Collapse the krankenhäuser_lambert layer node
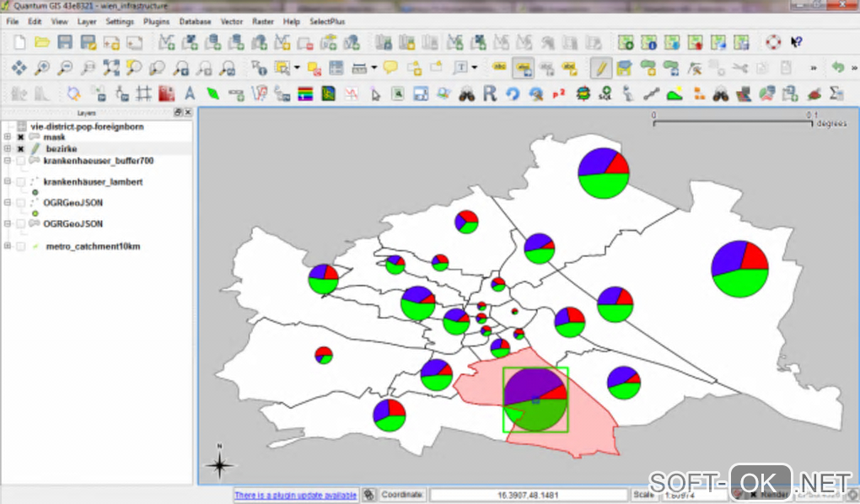860x504 pixels. pyautogui.click(x=8, y=181)
